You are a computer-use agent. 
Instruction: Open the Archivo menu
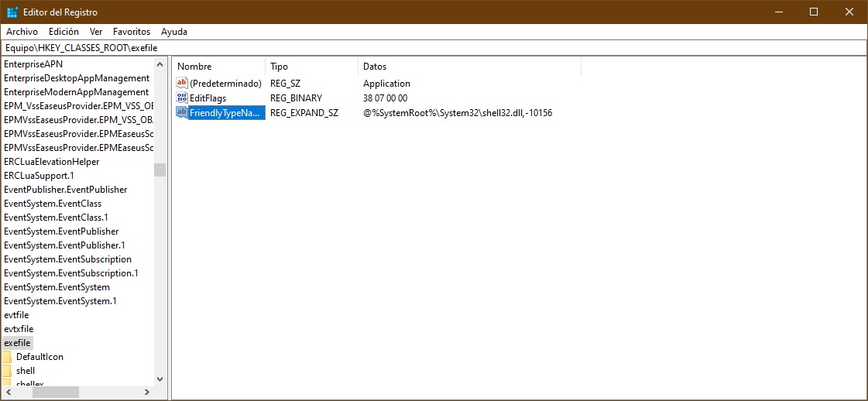click(22, 32)
